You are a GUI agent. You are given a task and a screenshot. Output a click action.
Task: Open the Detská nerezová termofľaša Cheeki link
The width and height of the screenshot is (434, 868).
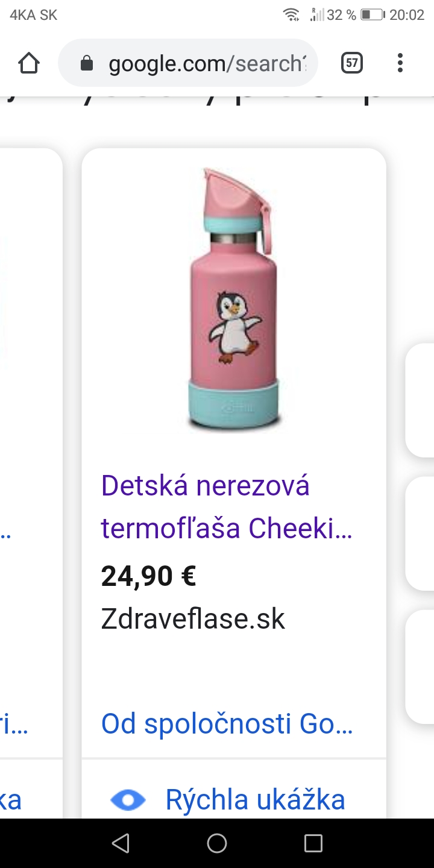coord(227,506)
